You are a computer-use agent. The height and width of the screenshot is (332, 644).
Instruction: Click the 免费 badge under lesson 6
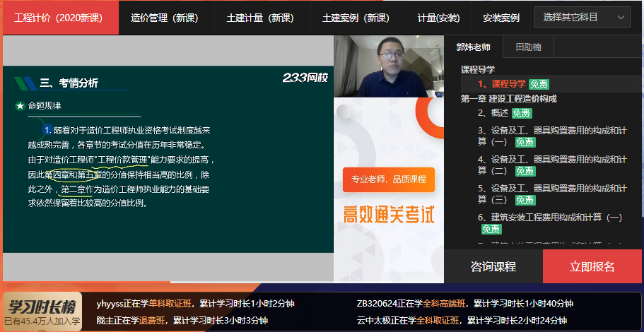tap(491, 230)
